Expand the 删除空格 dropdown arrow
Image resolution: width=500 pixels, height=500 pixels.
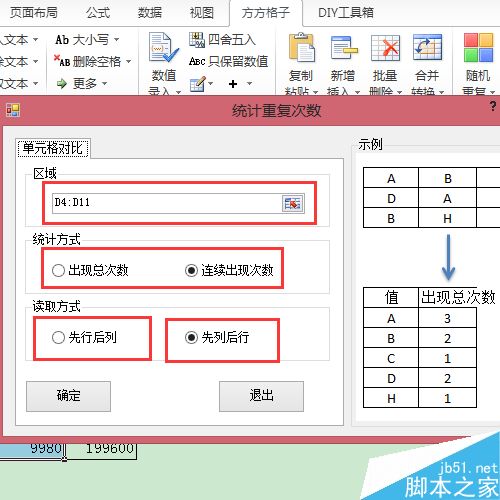point(128,62)
